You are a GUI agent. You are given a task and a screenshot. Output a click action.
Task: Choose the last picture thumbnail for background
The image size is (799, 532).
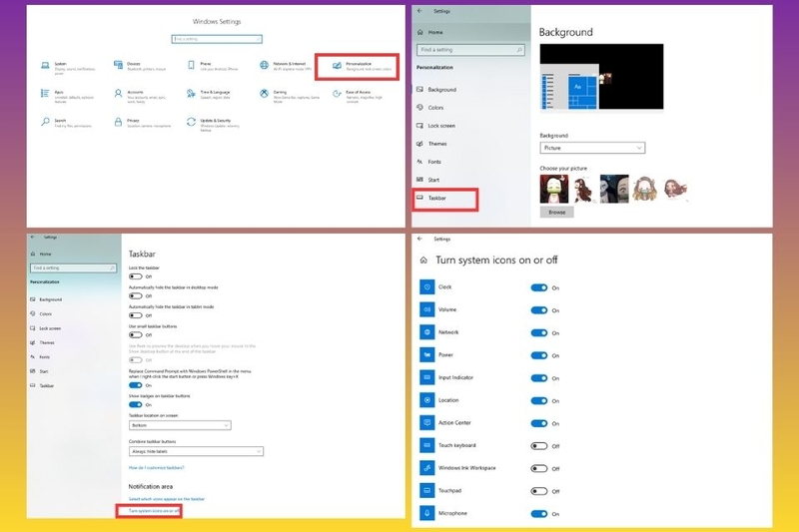(676, 190)
